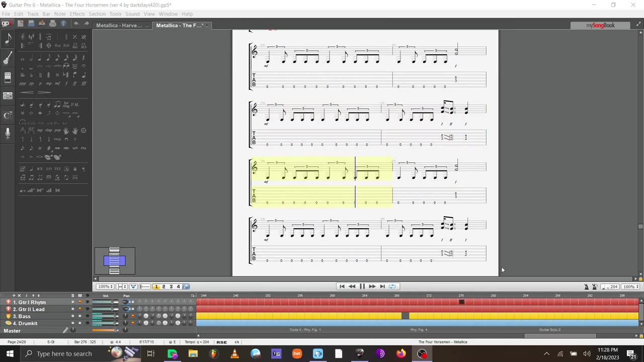Image resolution: width=644 pixels, height=362 pixels.
Task: Select the tap technique icon
Action: pos(40,131)
